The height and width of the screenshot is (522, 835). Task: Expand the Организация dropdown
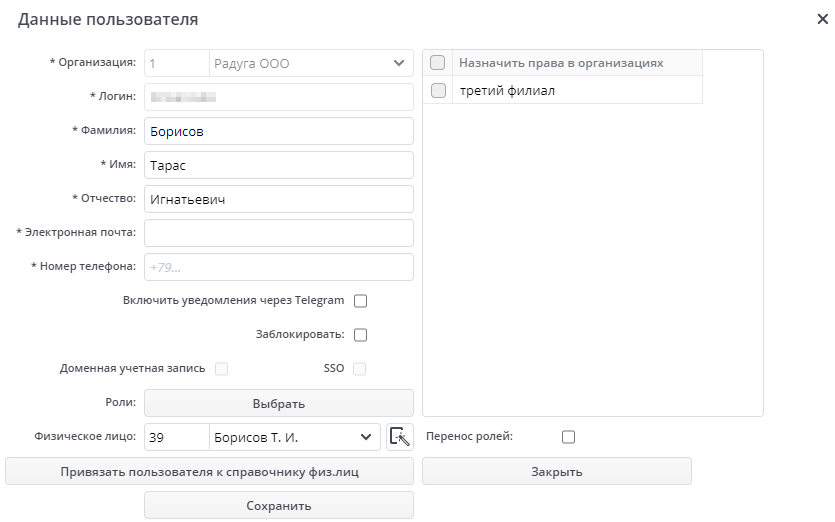tap(398, 64)
